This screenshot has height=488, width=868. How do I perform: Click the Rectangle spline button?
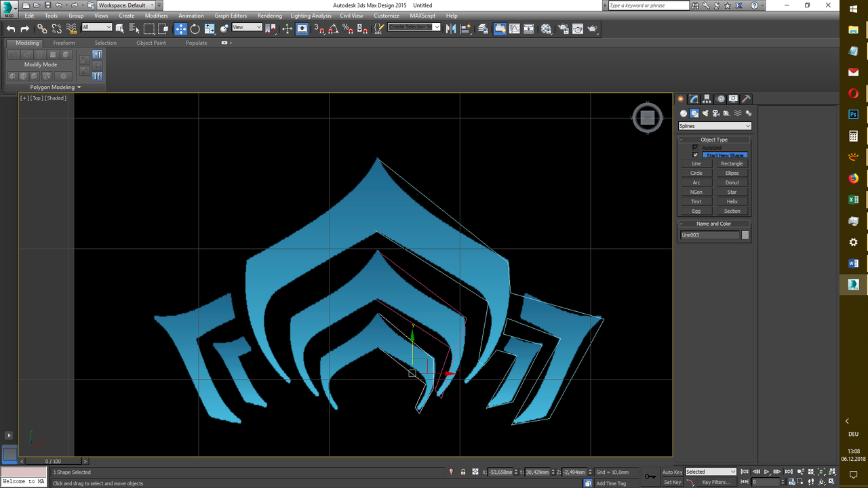(732, 164)
